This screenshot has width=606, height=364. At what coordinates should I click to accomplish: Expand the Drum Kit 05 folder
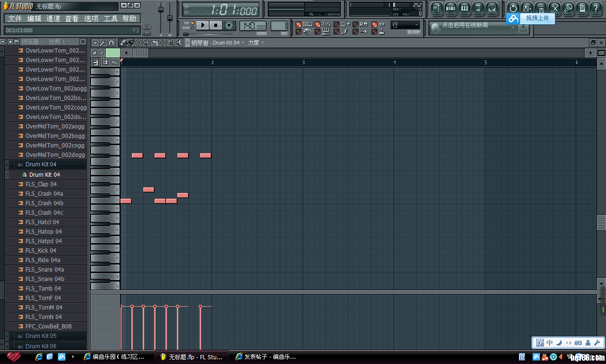[40, 336]
